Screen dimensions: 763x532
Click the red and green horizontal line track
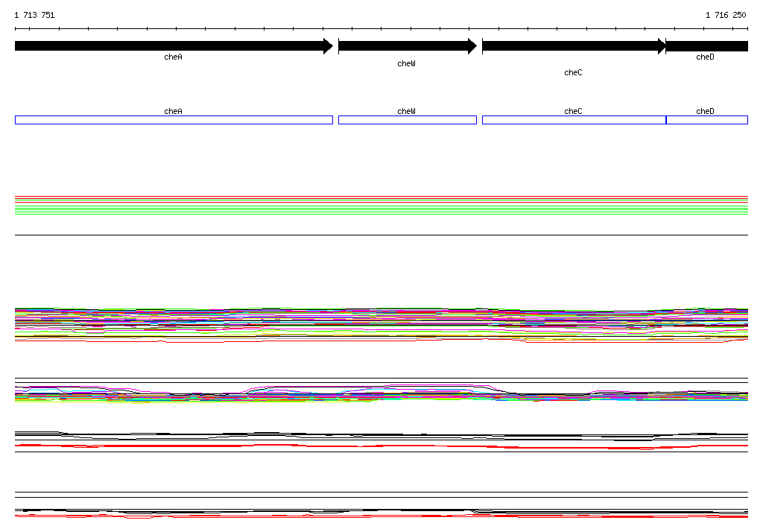coord(381,206)
